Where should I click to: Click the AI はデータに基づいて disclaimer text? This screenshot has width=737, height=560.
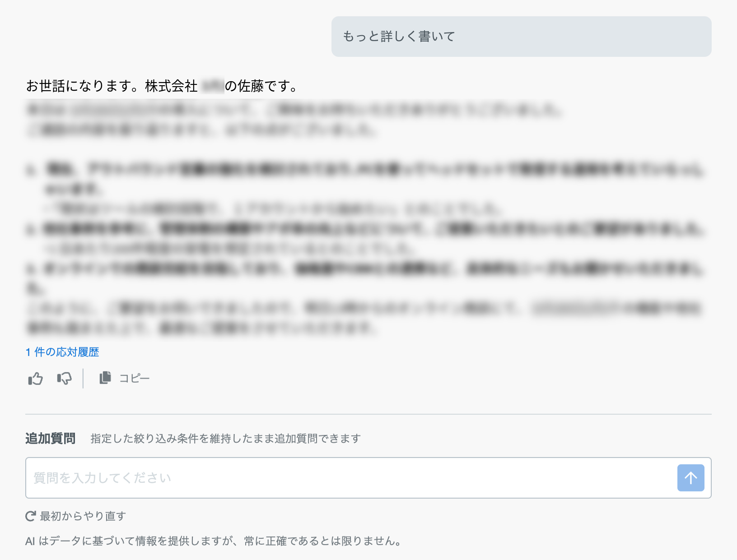214,541
